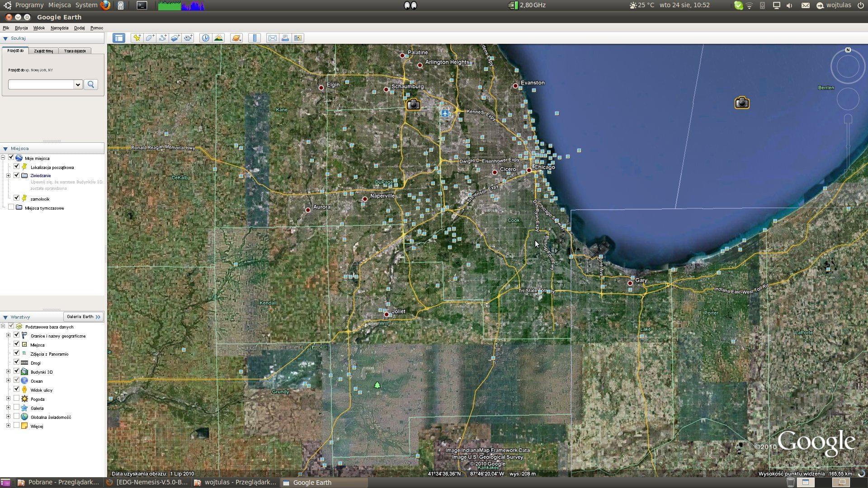Click the Ocean layer row label
The height and width of the screenshot is (488, 868).
(x=37, y=381)
